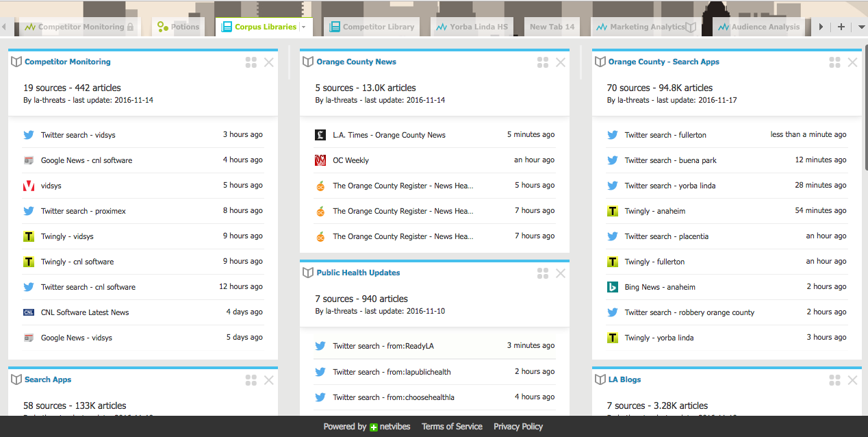Open the Public Health Updates title link
Image resolution: width=868 pixels, height=437 pixels.
[x=358, y=273]
